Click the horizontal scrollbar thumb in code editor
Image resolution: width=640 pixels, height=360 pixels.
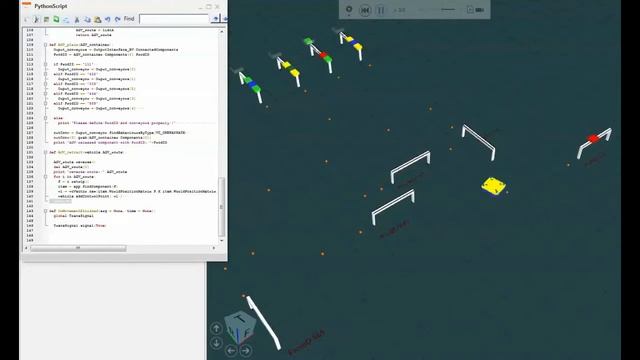[78, 248]
